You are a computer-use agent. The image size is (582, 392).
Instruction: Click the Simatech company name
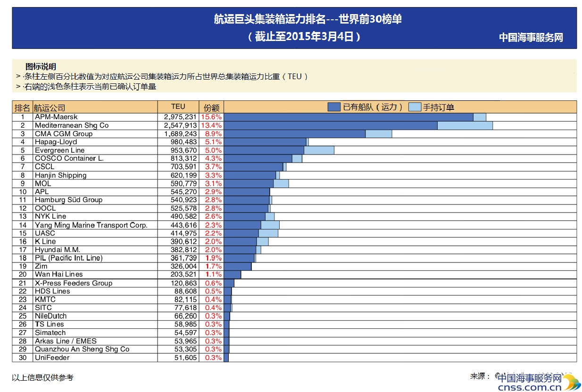point(50,333)
